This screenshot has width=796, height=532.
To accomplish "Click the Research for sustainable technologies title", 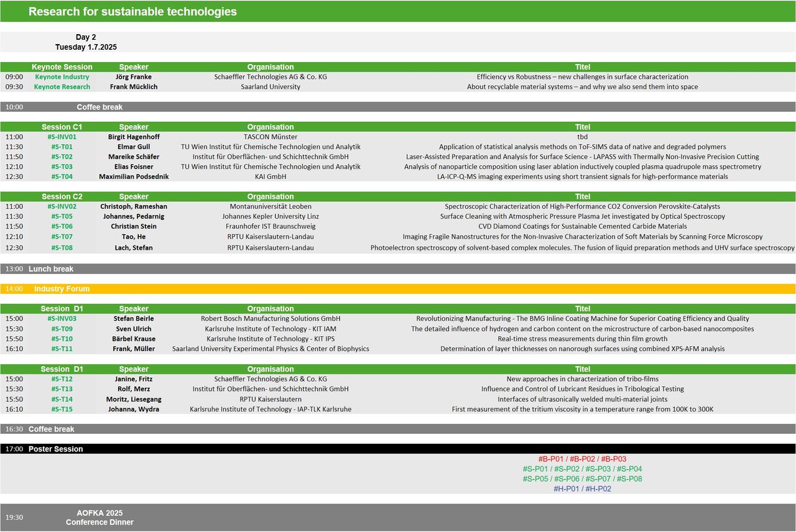I will click(132, 12).
